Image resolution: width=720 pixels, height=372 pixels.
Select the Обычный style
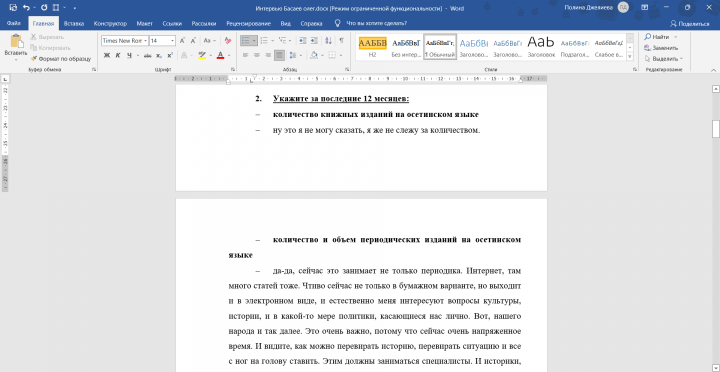click(x=440, y=47)
